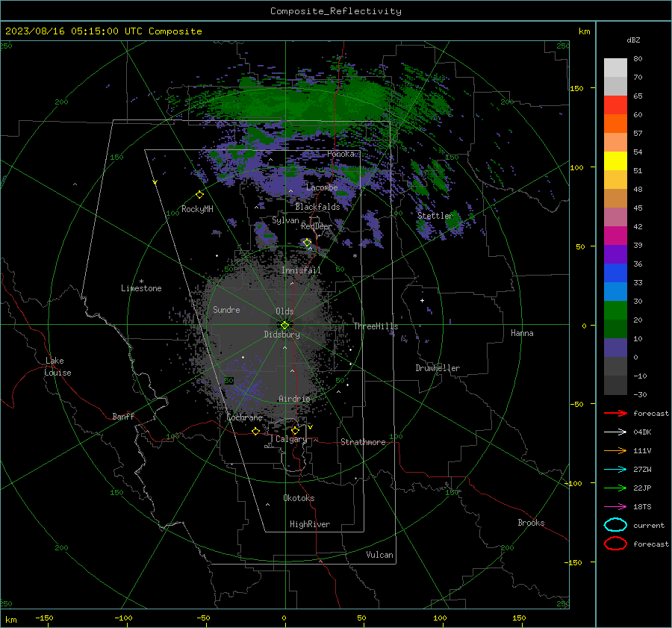Click the Limestone label
The width and height of the screenshot is (672, 628).
[141, 288]
